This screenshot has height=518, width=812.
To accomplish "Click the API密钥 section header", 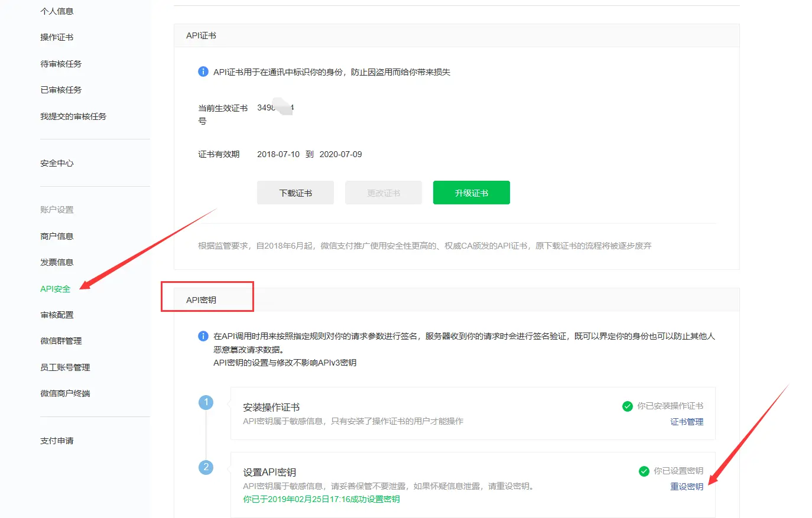I will [201, 300].
